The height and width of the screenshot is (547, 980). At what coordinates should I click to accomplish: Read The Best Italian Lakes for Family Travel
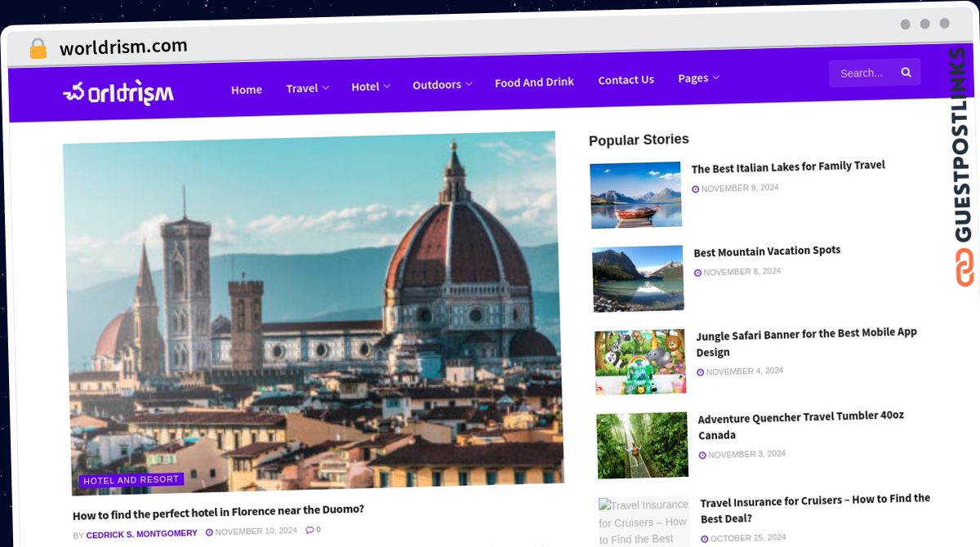coord(788,167)
